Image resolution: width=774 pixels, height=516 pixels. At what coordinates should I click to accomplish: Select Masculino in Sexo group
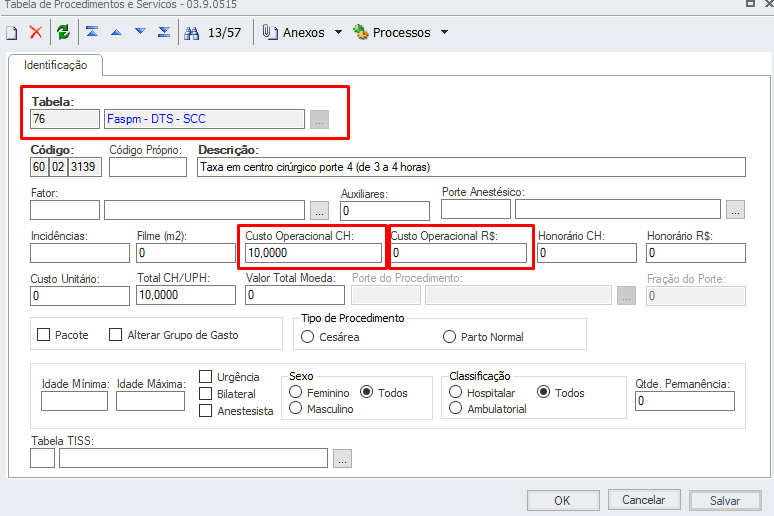(x=295, y=408)
